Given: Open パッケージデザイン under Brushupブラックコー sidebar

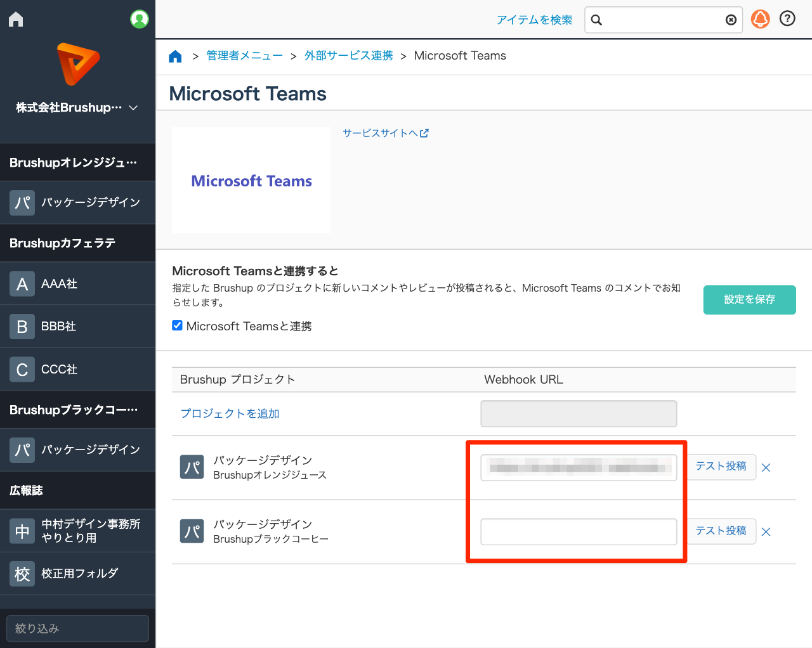Looking at the screenshot, I should click(91, 450).
